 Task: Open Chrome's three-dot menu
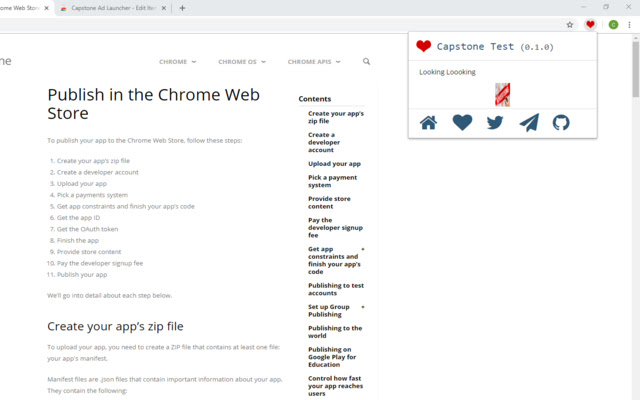point(629,25)
